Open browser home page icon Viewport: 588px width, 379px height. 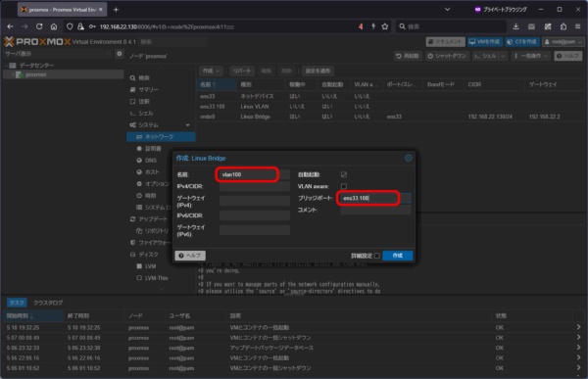click(x=54, y=26)
